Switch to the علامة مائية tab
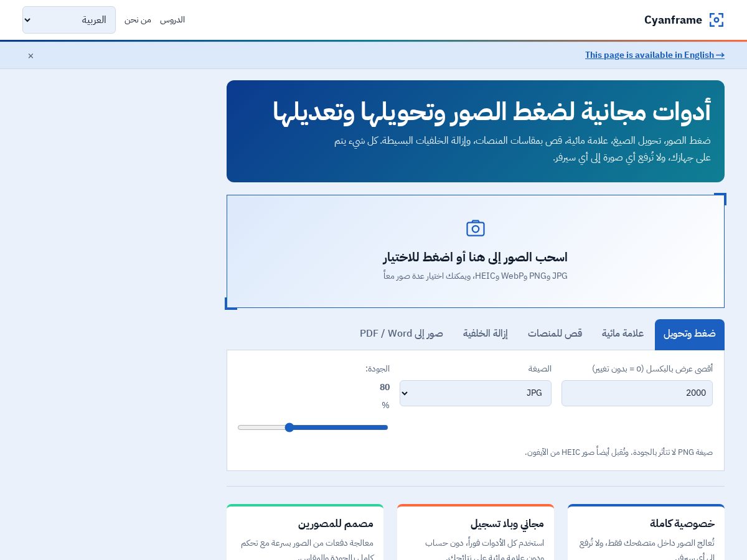The height and width of the screenshot is (560, 747). (622, 334)
